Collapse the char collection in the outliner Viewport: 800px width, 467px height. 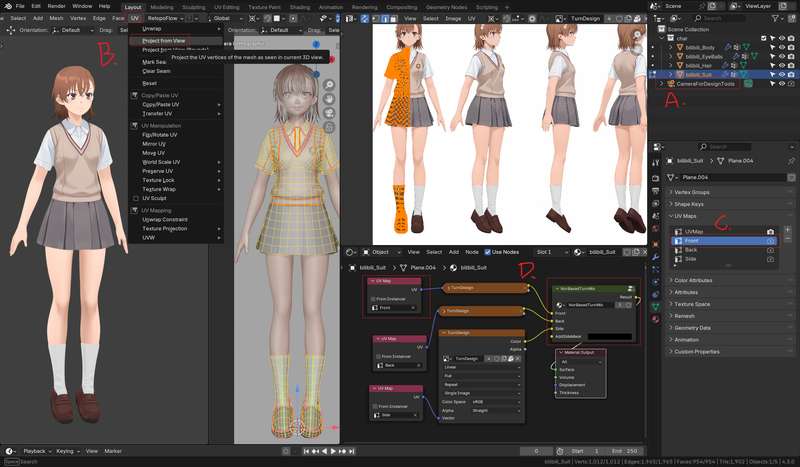pyautogui.click(x=662, y=38)
